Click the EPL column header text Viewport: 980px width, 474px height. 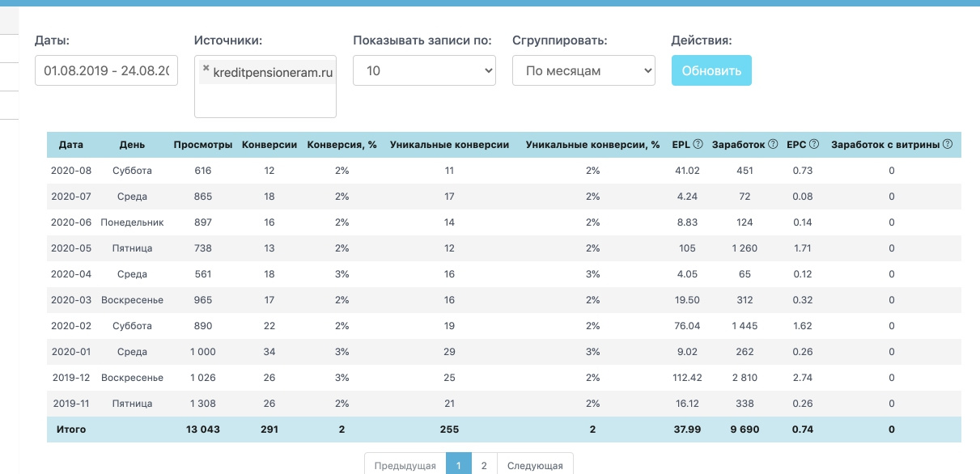coord(681,145)
